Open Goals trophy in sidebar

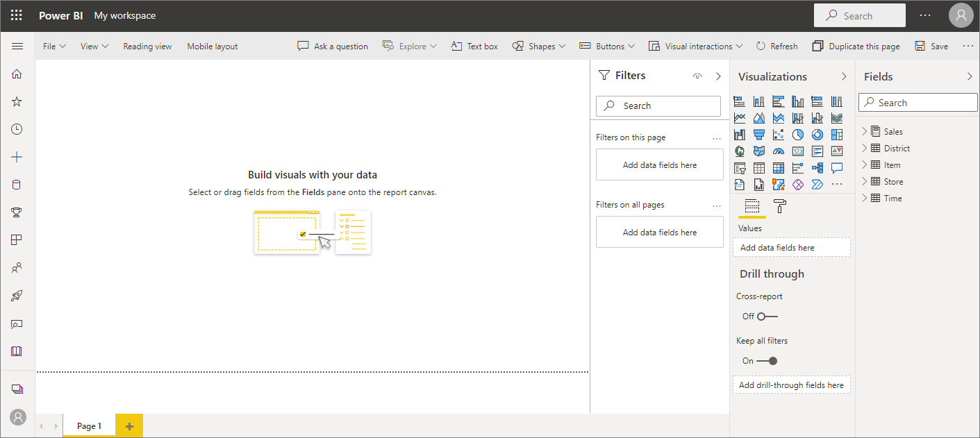coord(17,212)
